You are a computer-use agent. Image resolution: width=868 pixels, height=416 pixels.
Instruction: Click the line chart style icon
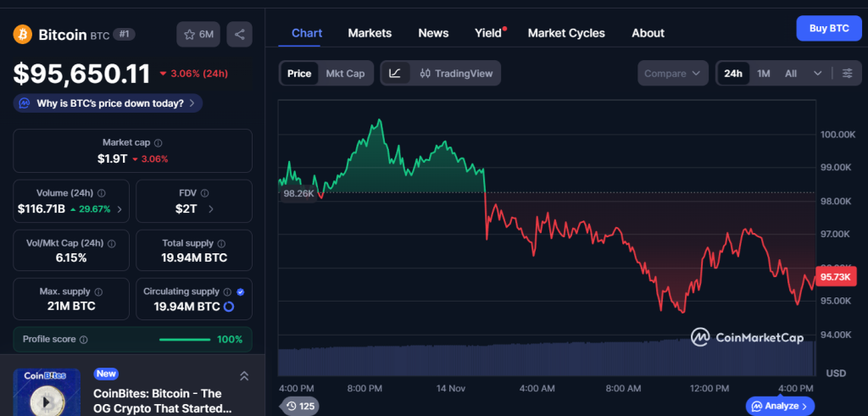pyautogui.click(x=395, y=74)
